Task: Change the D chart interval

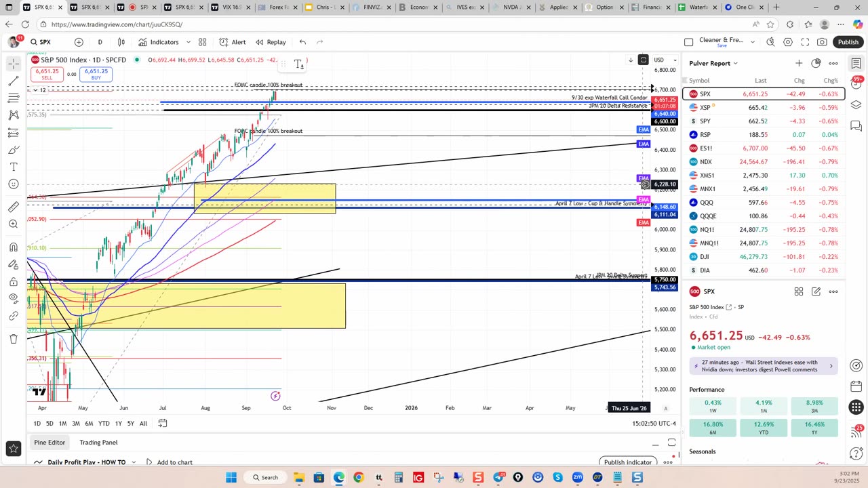Action: point(100,42)
